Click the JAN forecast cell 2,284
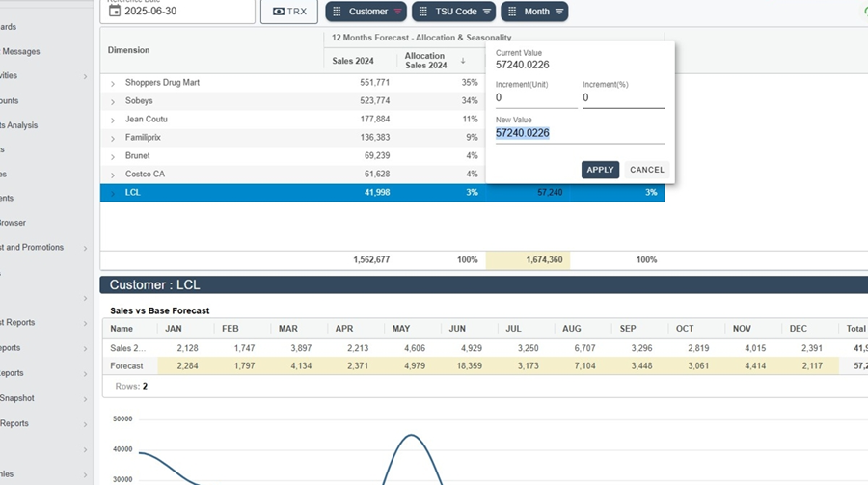 point(187,366)
